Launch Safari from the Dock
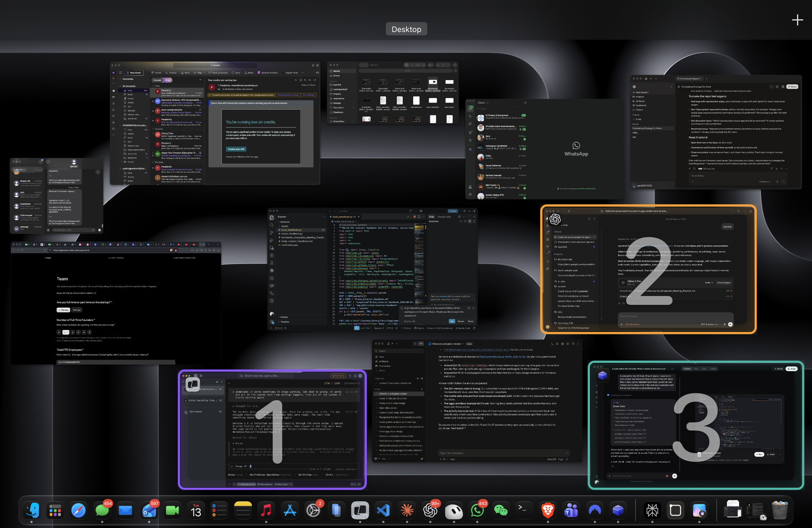 tap(78, 510)
